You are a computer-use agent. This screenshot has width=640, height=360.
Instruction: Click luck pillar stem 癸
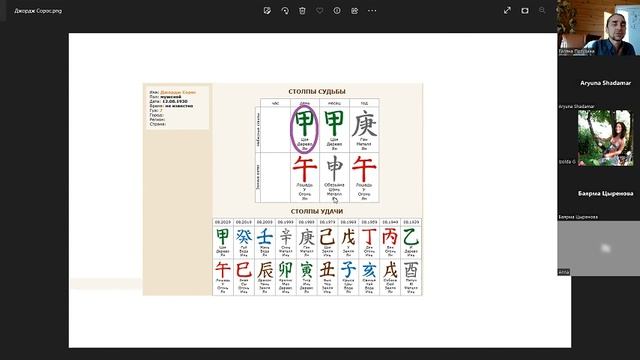tap(244, 237)
